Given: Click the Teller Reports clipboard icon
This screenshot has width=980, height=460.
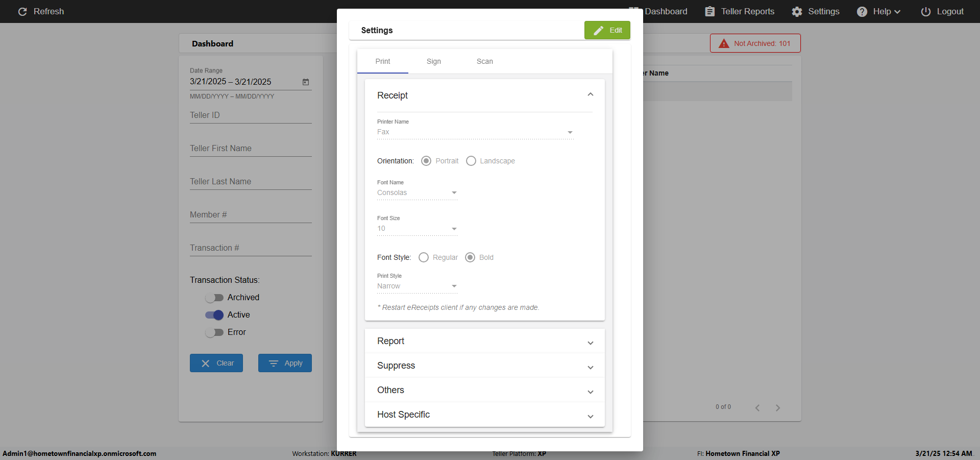Looking at the screenshot, I should point(709,11).
